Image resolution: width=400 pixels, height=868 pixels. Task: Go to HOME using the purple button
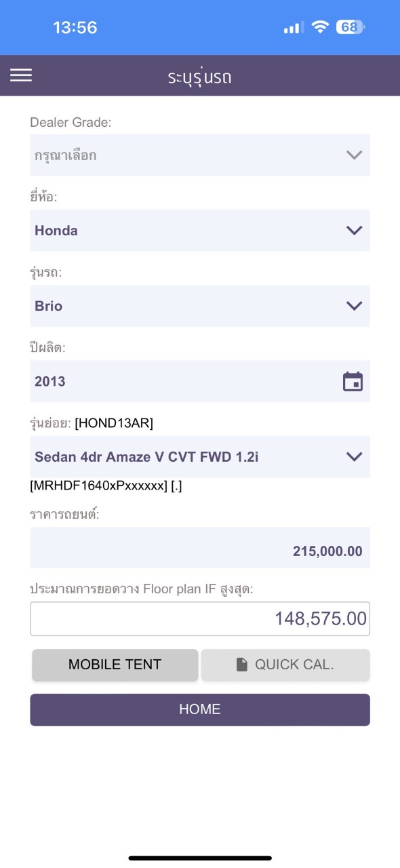200,710
